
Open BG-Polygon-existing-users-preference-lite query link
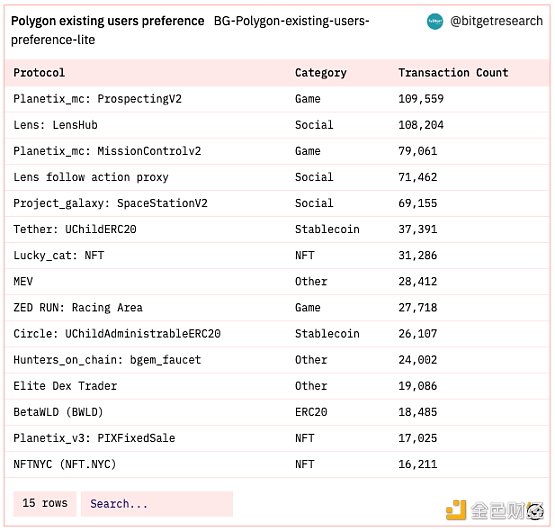[x=190, y=30]
